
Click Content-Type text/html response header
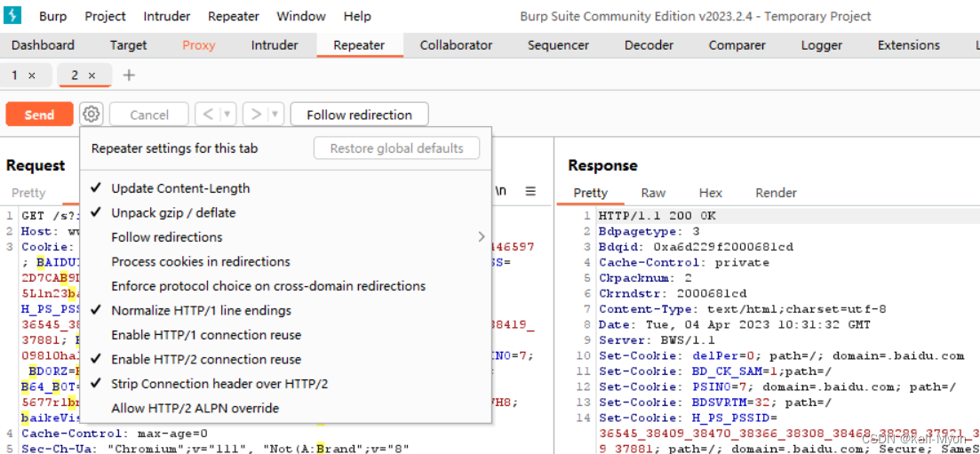tap(743, 309)
